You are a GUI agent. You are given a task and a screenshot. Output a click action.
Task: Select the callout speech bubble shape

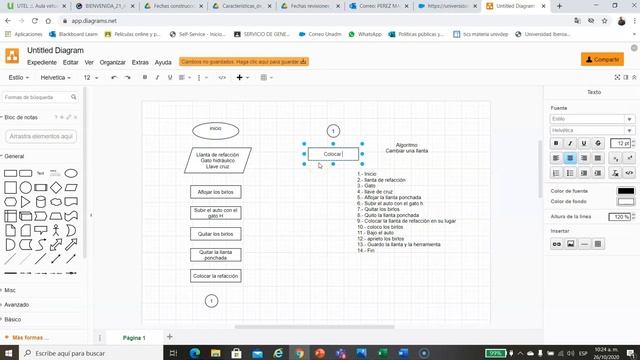(41, 231)
